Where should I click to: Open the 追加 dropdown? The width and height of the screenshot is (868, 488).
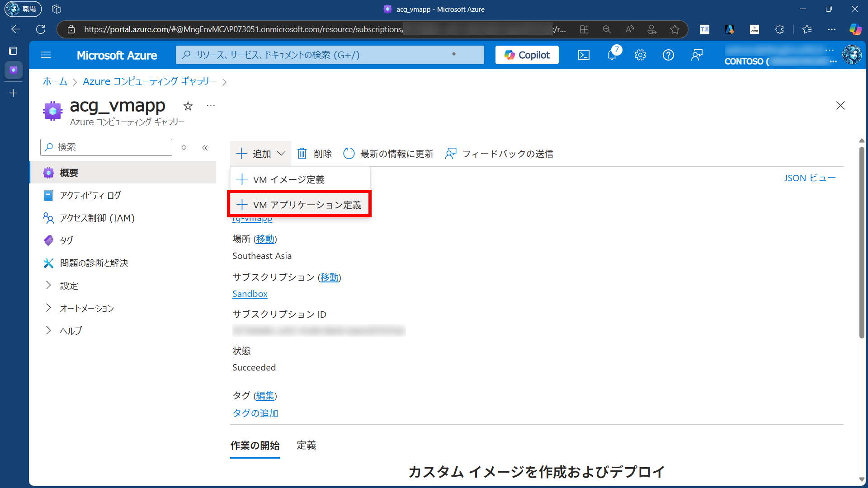260,154
